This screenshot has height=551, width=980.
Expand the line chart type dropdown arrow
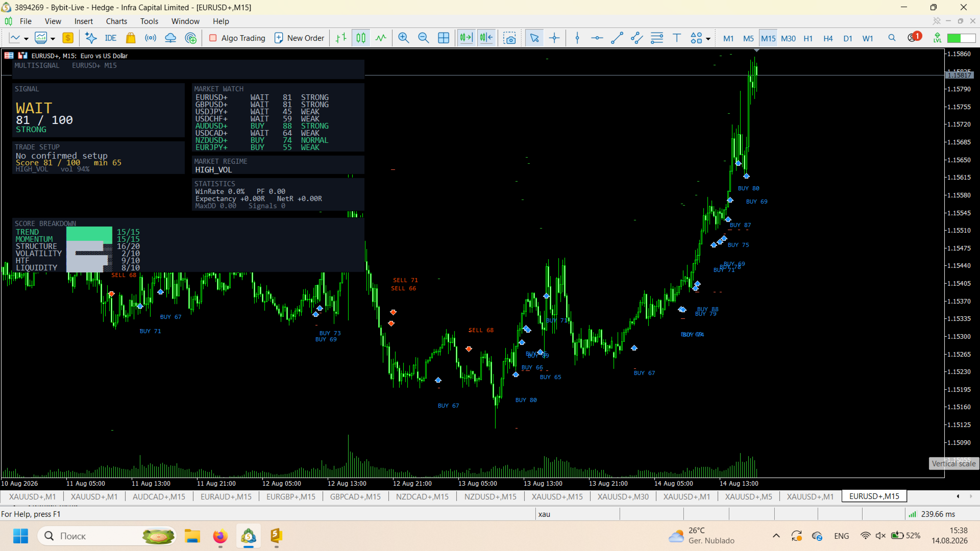26,39
